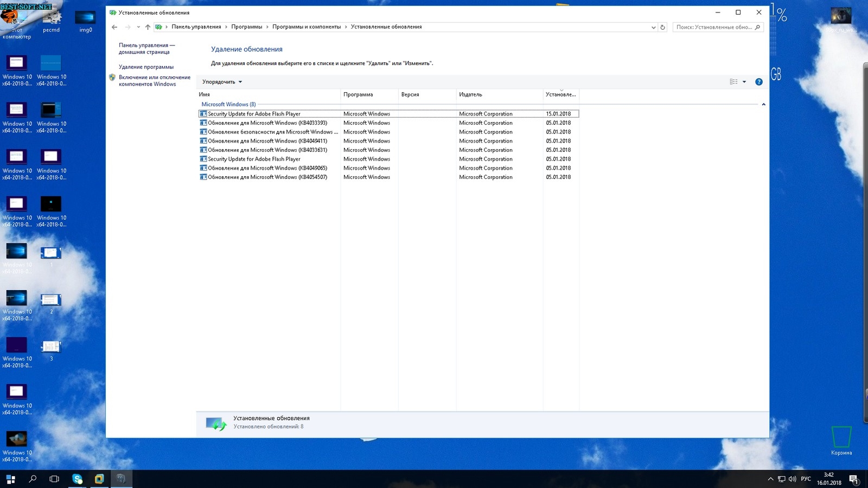
Task: Open the help question mark icon
Action: [x=758, y=82]
